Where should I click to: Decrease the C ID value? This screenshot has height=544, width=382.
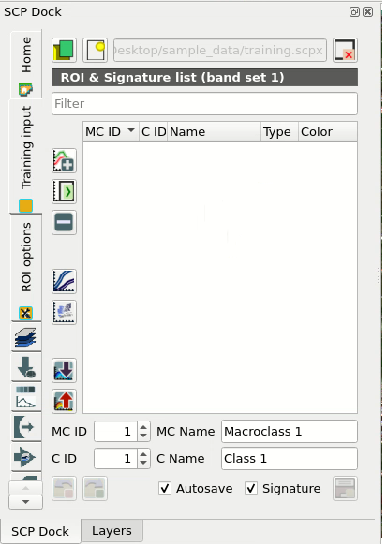(144, 463)
